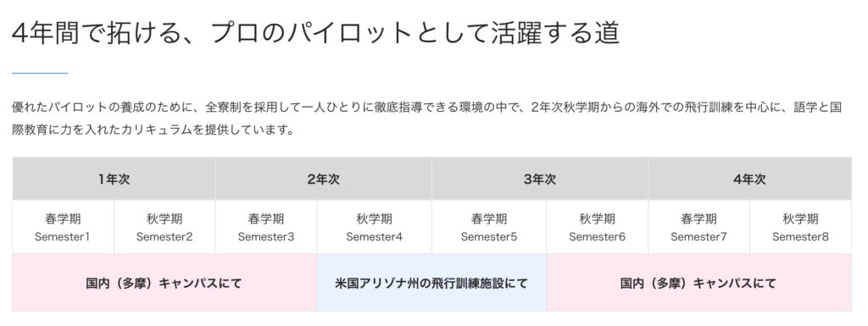Click the 4年次 header cell
This screenshot has height=326, width=868.
pyautogui.click(x=749, y=179)
